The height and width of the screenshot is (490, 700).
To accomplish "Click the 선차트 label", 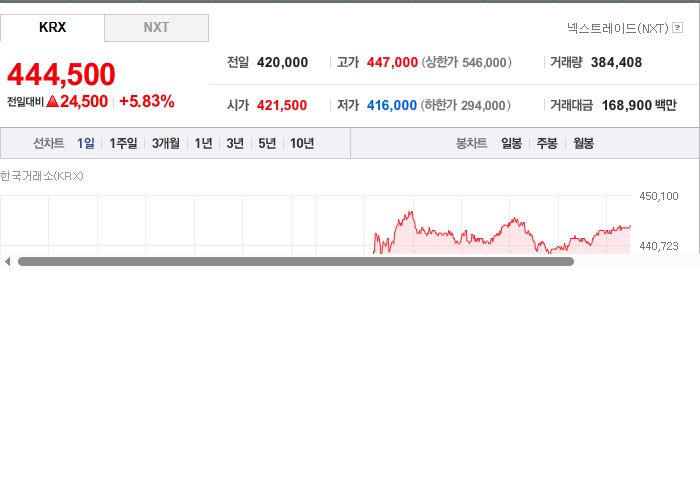I will click(49, 143).
